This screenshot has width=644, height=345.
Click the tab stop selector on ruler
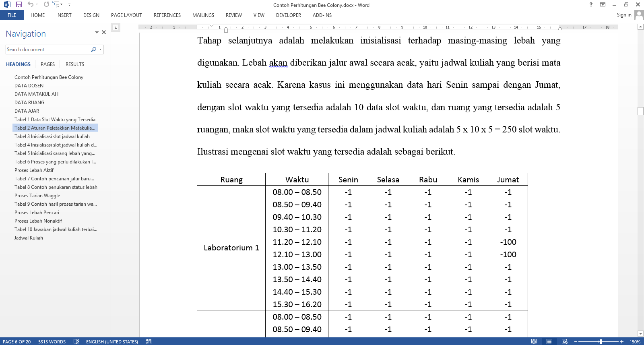click(116, 27)
